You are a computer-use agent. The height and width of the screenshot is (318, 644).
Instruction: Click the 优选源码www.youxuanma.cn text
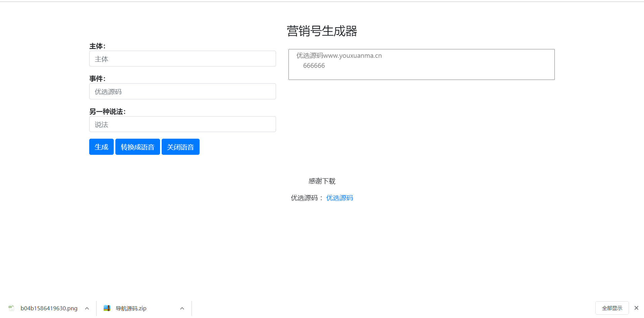click(339, 55)
